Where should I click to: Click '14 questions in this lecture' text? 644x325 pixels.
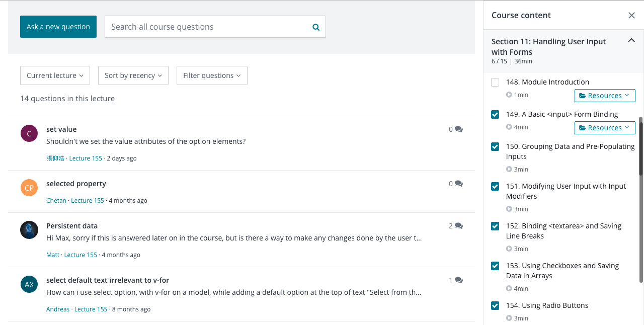click(67, 99)
